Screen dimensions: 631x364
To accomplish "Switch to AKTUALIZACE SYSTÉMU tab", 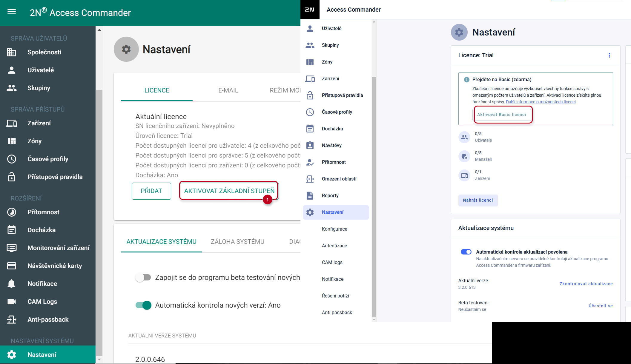I will [x=161, y=242].
